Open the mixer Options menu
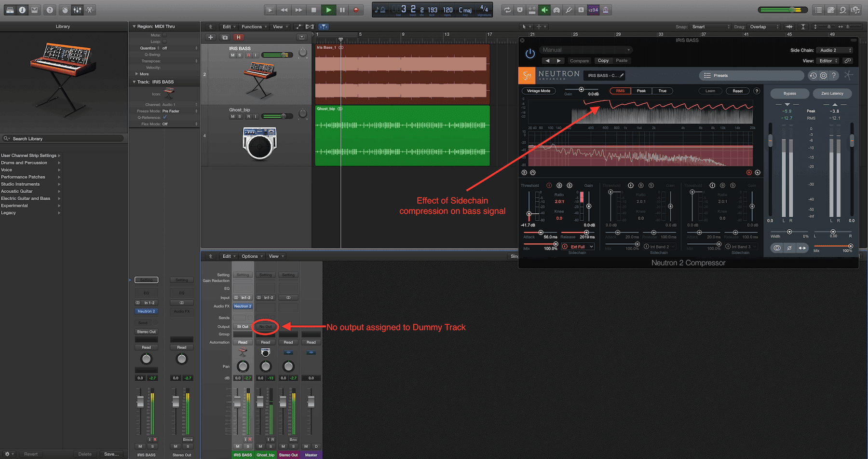This screenshot has height=459, width=868. (x=252, y=256)
